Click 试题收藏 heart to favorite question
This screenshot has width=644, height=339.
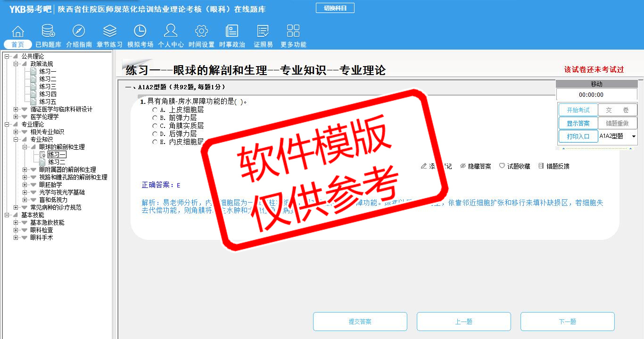(x=514, y=166)
